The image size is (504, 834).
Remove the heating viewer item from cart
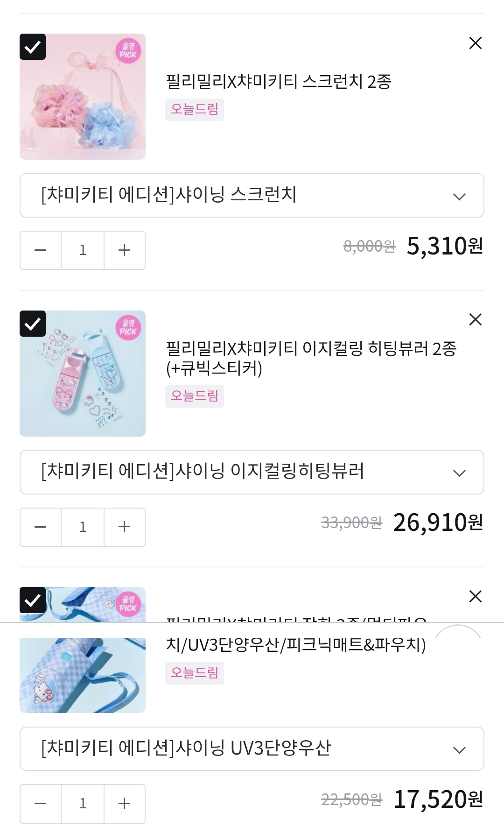[x=475, y=320]
